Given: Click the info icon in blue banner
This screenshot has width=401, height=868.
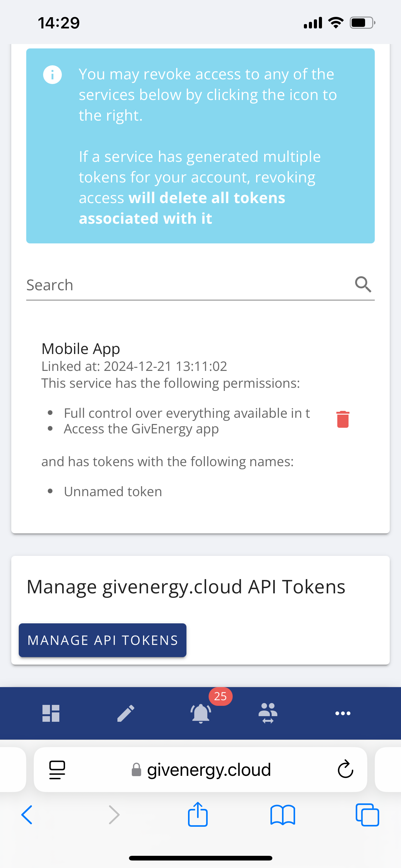Looking at the screenshot, I should (52, 75).
